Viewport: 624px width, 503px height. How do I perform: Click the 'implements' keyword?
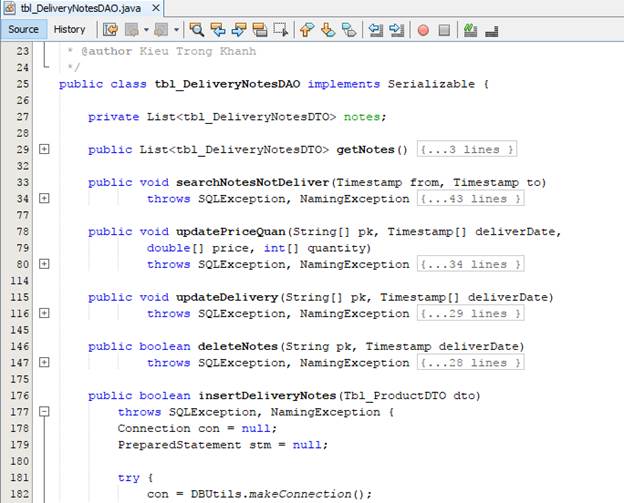(344, 84)
